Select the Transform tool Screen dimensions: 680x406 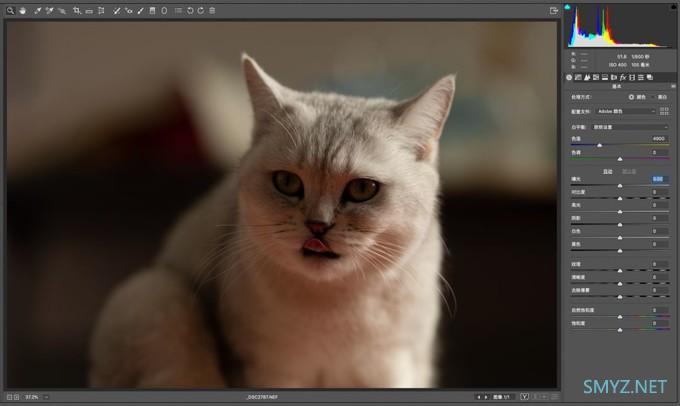tap(101, 10)
